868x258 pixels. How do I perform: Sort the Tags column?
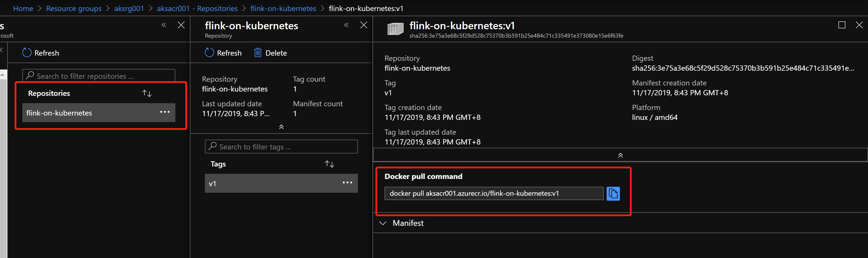329,164
